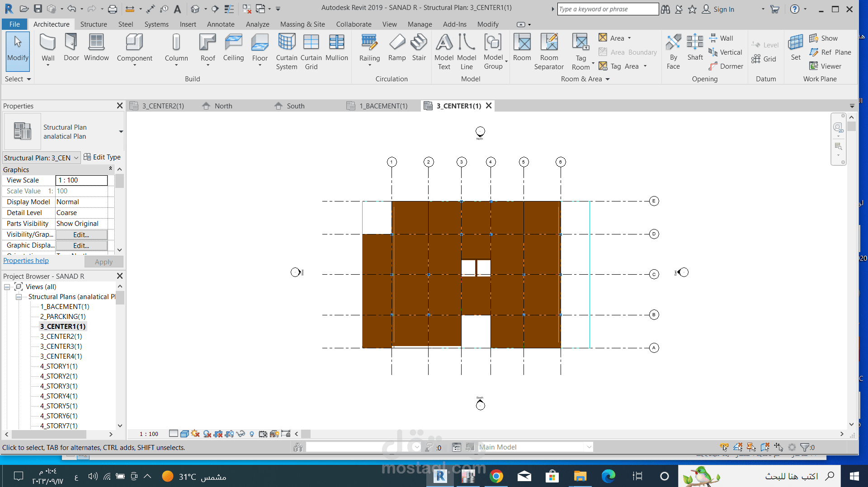Open the Properties help link
The width and height of the screenshot is (868, 487).
pyautogui.click(x=26, y=261)
